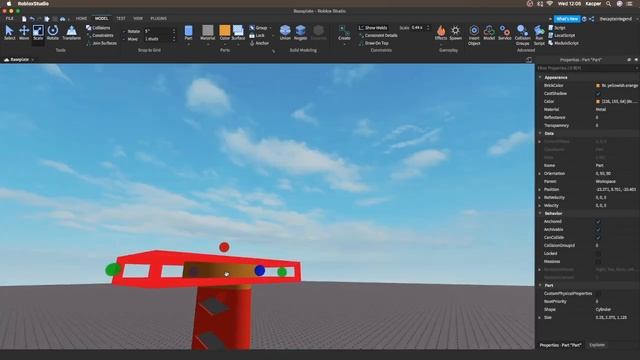Toggle the CanCollide checkbox
640x360 pixels.
[598, 238]
